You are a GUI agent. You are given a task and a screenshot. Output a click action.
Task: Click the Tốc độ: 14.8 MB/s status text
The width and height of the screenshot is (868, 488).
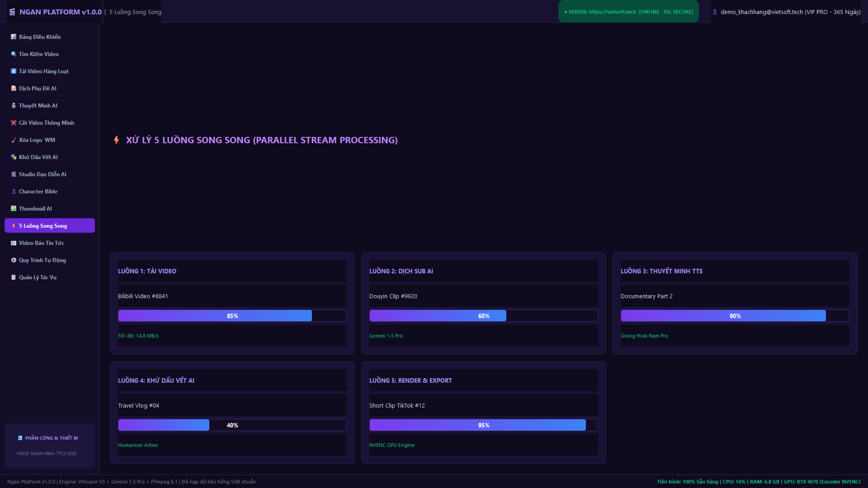[x=138, y=336]
